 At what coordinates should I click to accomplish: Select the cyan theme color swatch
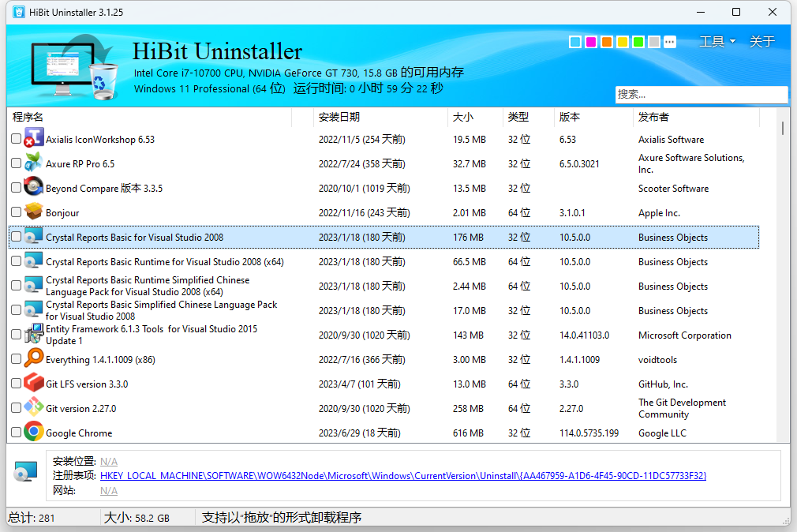(575, 42)
